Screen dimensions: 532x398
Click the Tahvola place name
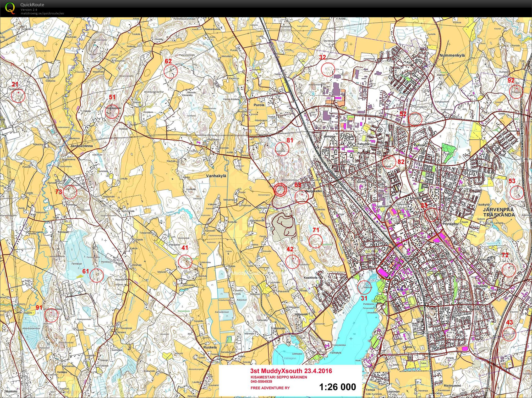pyautogui.click(x=363, y=144)
